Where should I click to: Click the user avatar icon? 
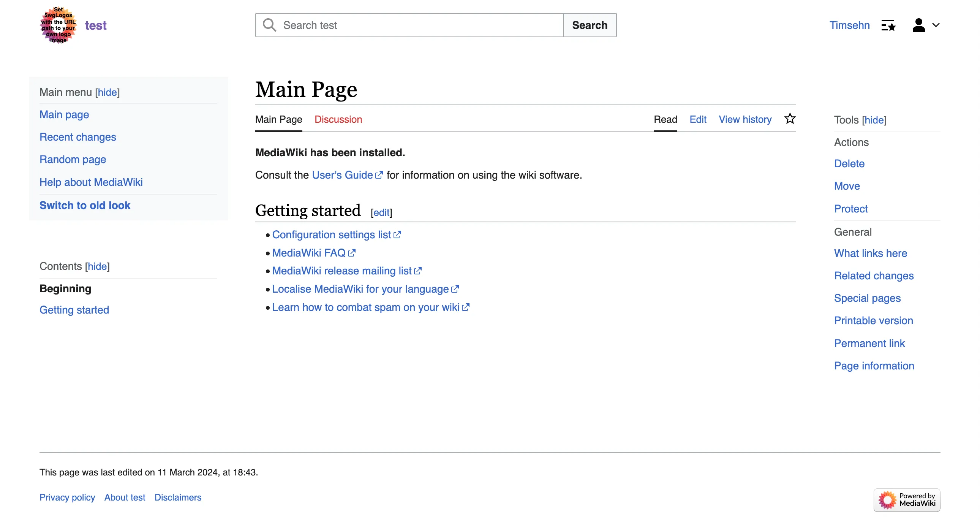[918, 25]
